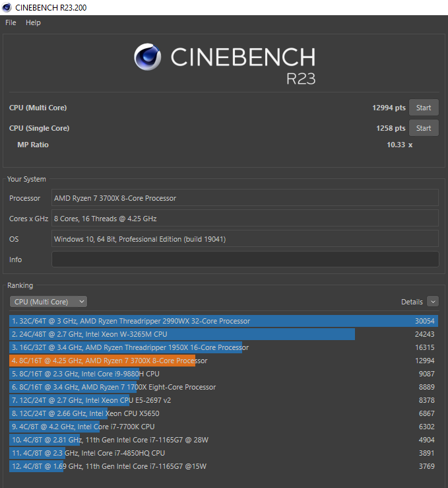Start the CPU (Single Core) test
Image resolution: width=448 pixels, height=488 pixels.
click(424, 128)
